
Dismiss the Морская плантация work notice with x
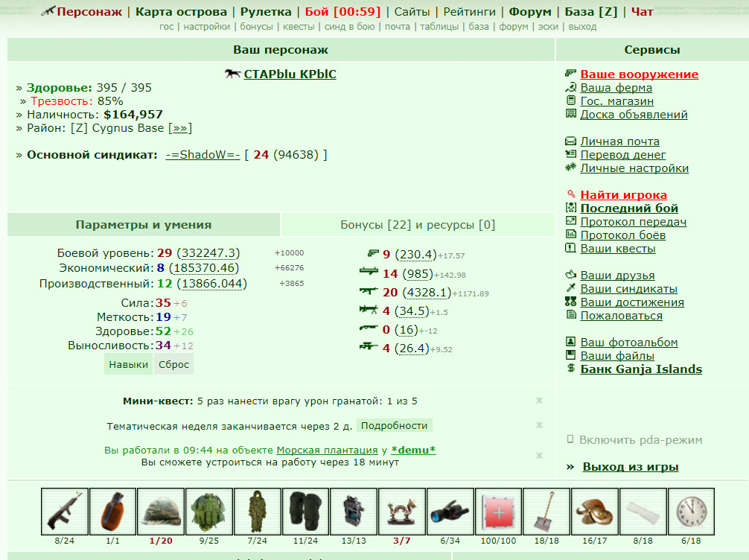point(539,455)
